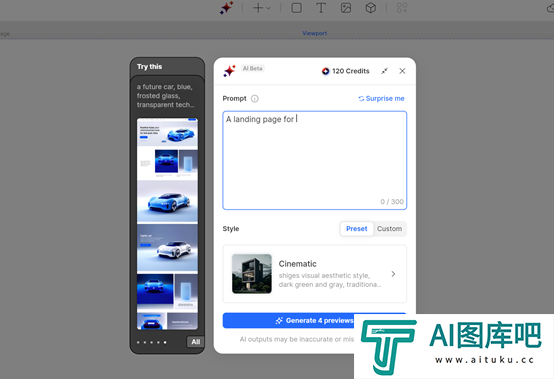Click the Style section label
The height and width of the screenshot is (379, 554).
tap(231, 229)
